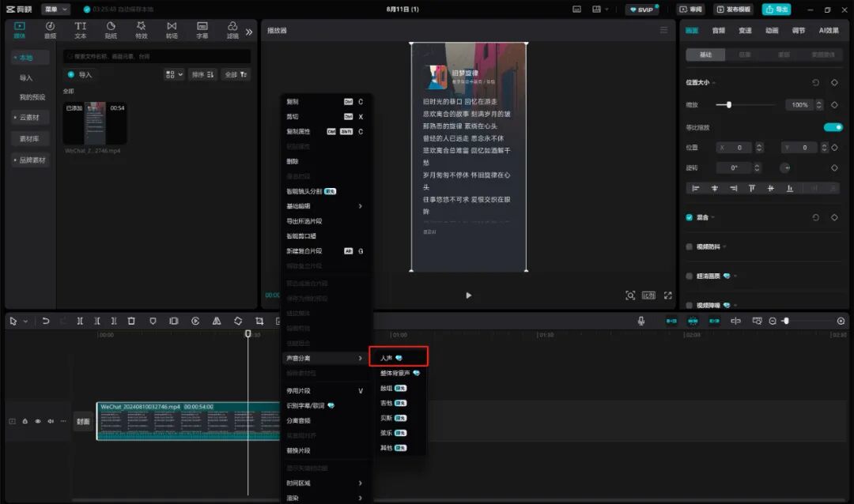Screen dimensions: 854x504
Task: Click the timeline zoom slider handle
Action: point(786,322)
